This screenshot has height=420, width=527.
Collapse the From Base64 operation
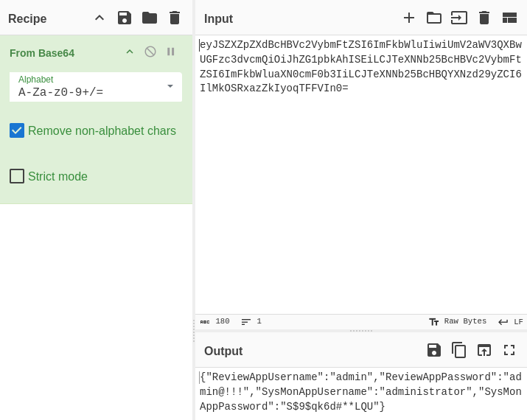point(130,52)
